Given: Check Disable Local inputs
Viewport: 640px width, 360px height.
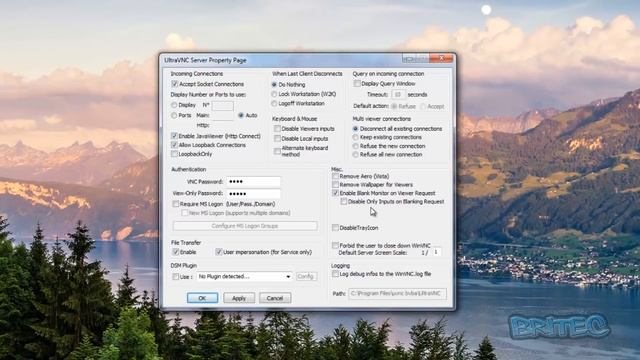Looking at the screenshot, I should (277, 139).
